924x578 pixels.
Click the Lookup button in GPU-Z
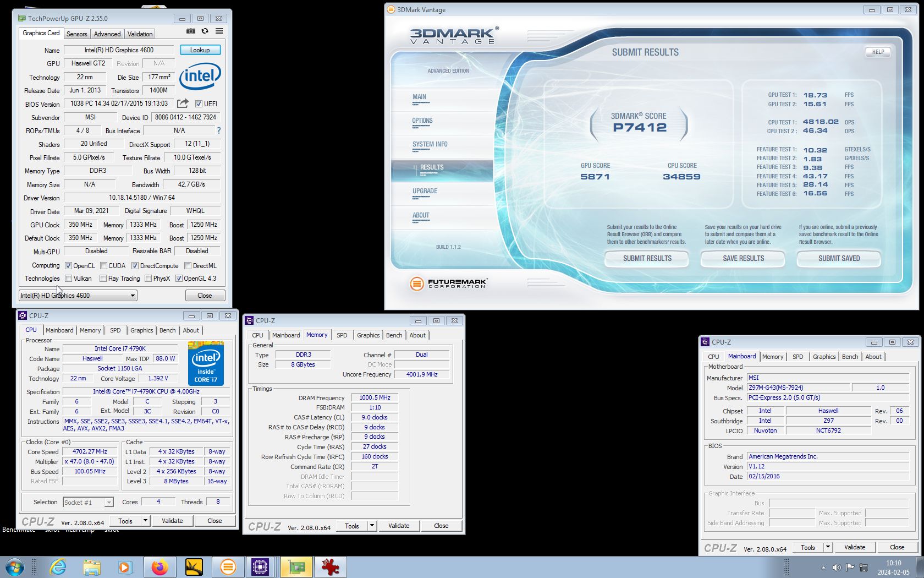pyautogui.click(x=200, y=50)
